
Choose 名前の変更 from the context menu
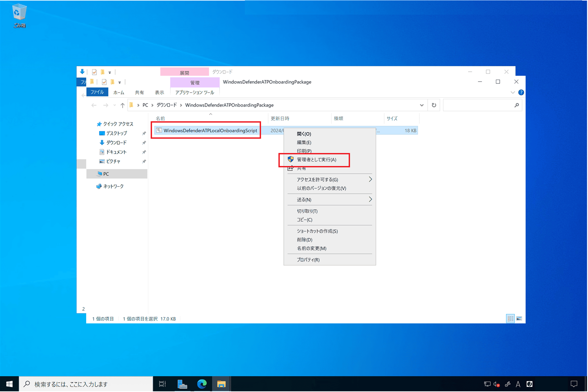[330, 249]
